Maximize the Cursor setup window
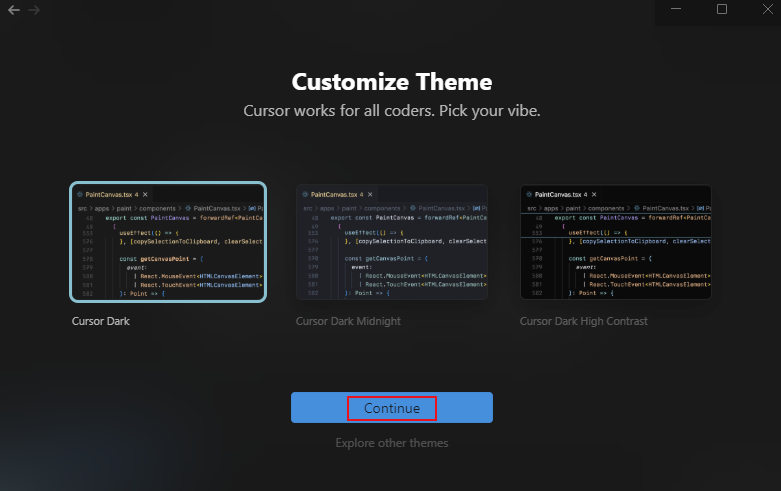Image resolution: width=781 pixels, height=491 pixels. (722, 9)
